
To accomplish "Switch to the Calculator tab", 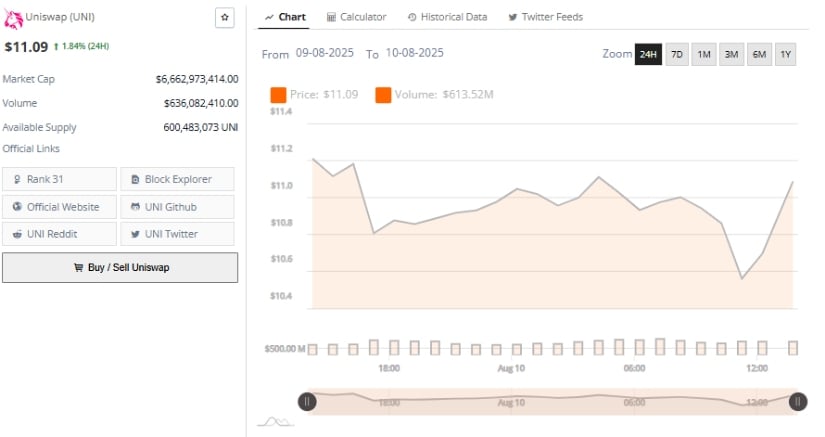I will [356, 17].
